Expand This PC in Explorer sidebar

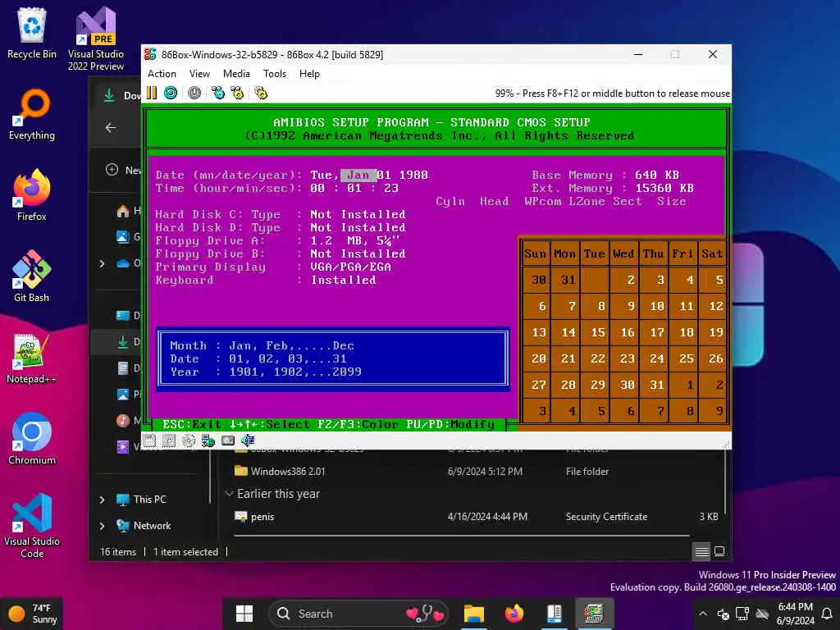102,500
